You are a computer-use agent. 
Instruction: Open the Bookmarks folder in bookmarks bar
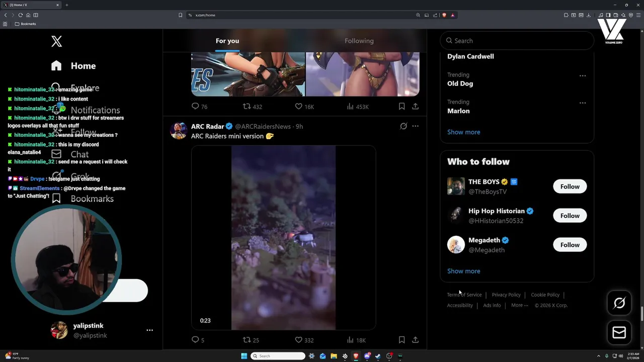pyautogui.click(x=25, y=24)
